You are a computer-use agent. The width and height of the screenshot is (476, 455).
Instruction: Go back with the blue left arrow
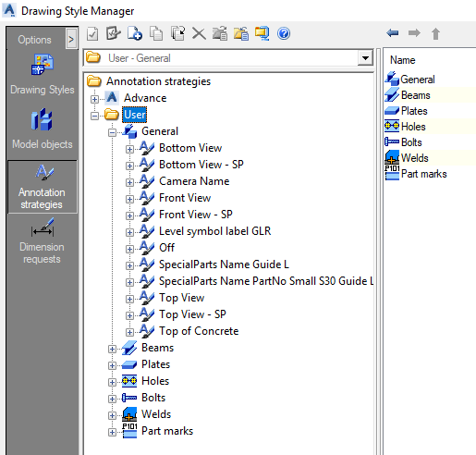coord(393,32)
